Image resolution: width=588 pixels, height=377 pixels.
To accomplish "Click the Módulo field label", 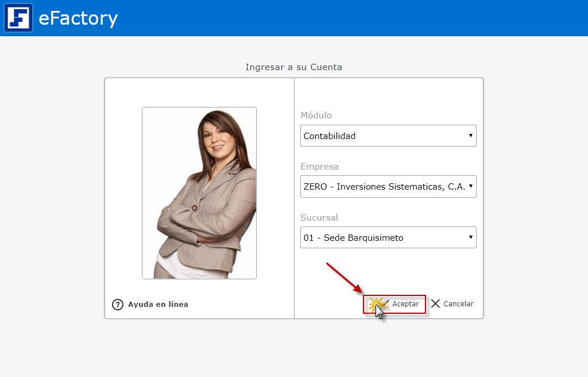I will click(x=316, y=116).
